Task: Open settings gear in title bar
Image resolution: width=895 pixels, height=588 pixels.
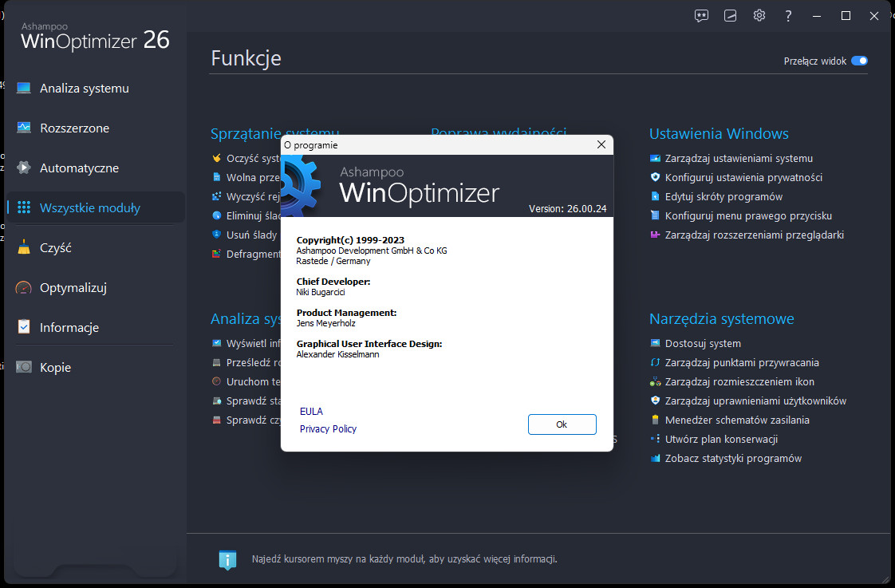Action: coord(759,16)
